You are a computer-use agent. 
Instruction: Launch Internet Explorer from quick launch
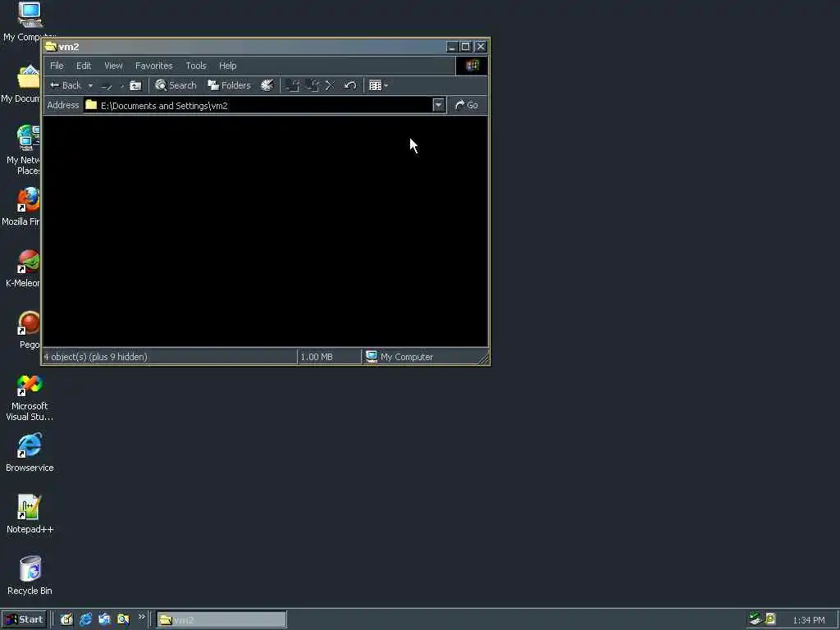85,620
